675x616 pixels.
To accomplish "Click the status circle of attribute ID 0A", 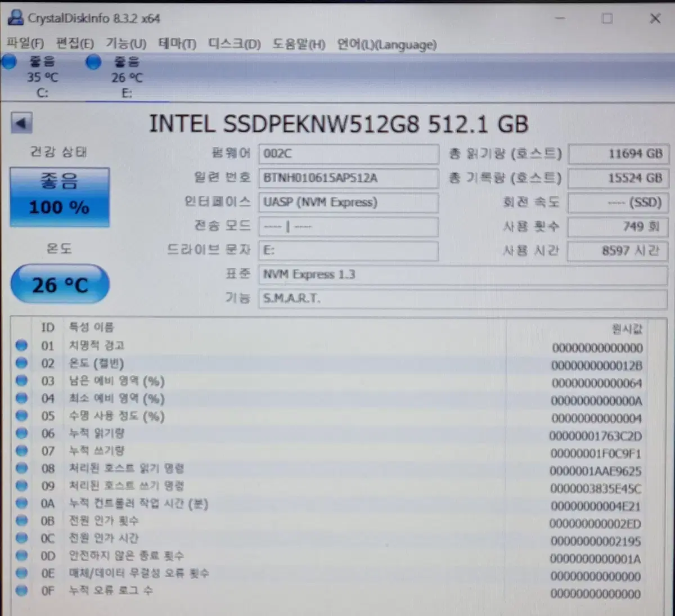I will pyautogui.click(x=21, y=503).
